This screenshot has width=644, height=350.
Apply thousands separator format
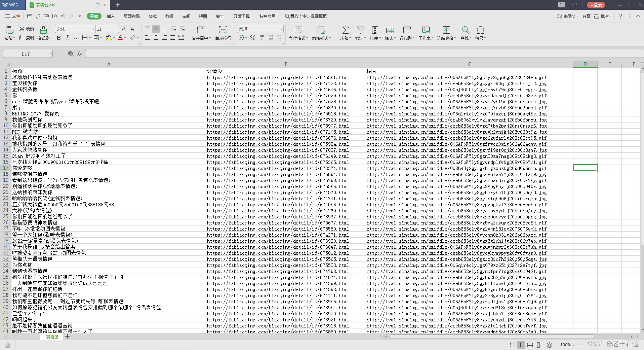click(261, 38)
